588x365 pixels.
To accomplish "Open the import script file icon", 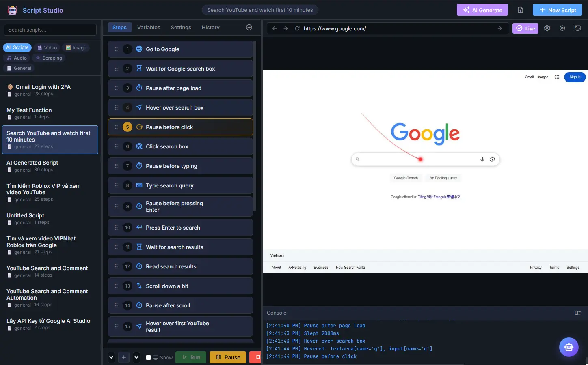I will (521, 10).
